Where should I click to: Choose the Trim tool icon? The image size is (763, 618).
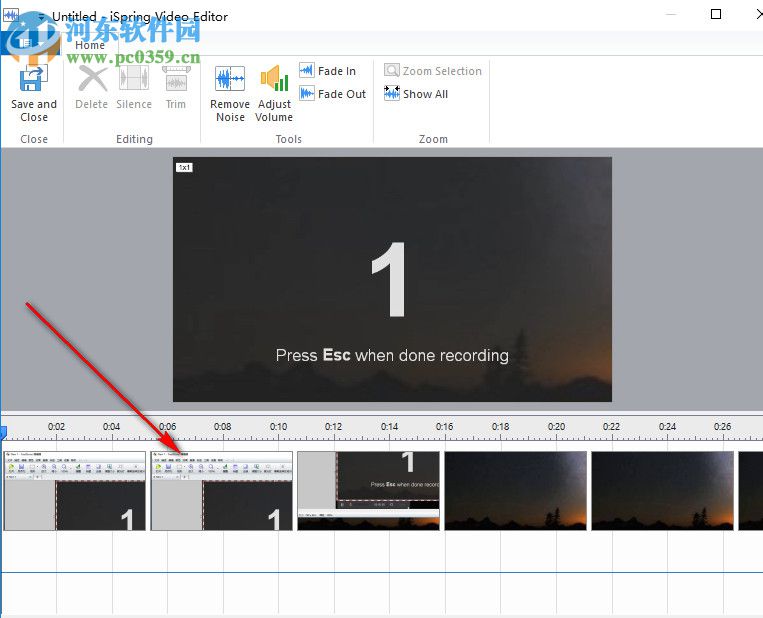click(176, 78)
